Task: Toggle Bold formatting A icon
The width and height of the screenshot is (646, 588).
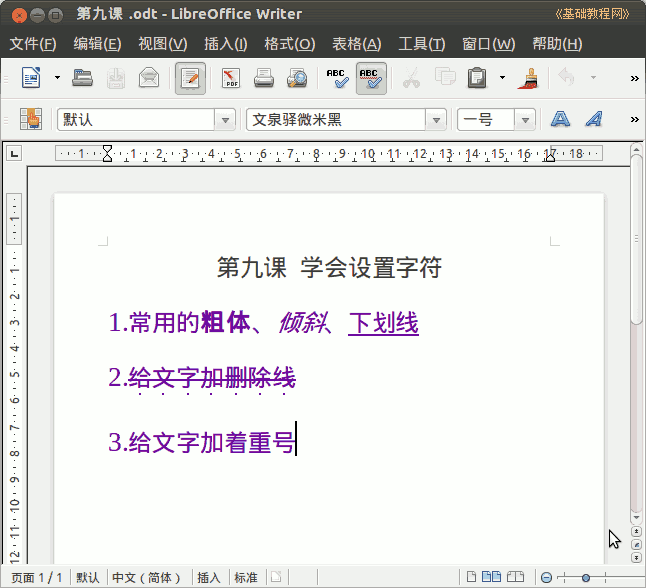Action: coord(561,119)
